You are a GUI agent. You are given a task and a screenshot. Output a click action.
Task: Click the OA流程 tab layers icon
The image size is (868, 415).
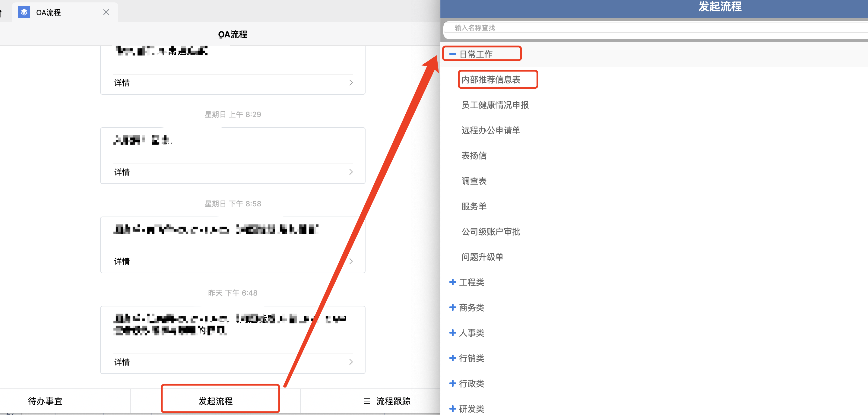tap(24, 12)
